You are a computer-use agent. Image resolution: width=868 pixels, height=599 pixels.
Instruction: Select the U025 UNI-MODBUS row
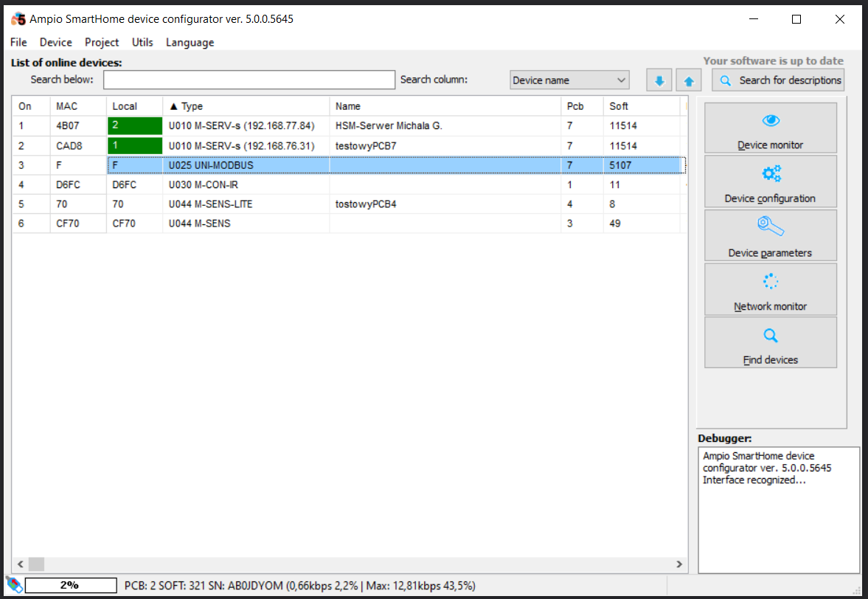(x=349, y=165)
